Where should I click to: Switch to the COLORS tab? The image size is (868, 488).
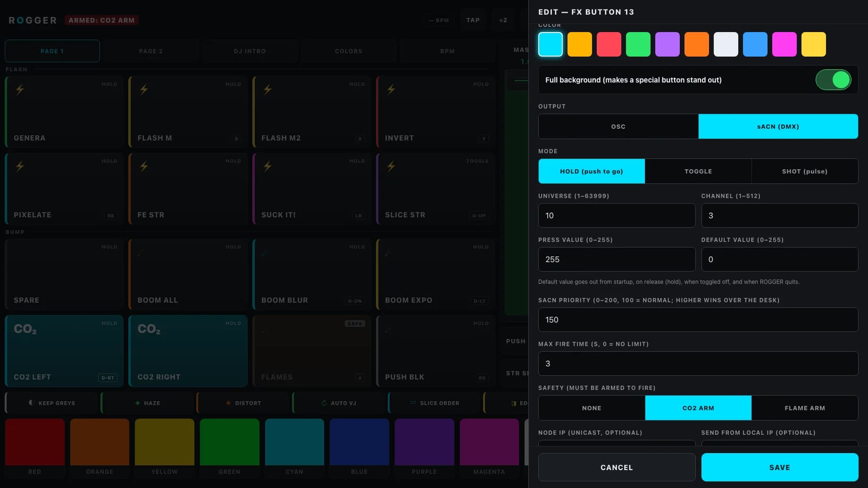point(349,51)
